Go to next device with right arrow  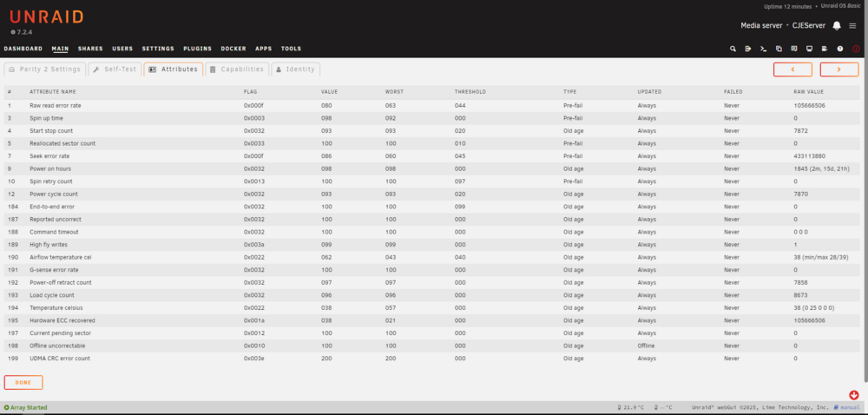coord(839,69)
